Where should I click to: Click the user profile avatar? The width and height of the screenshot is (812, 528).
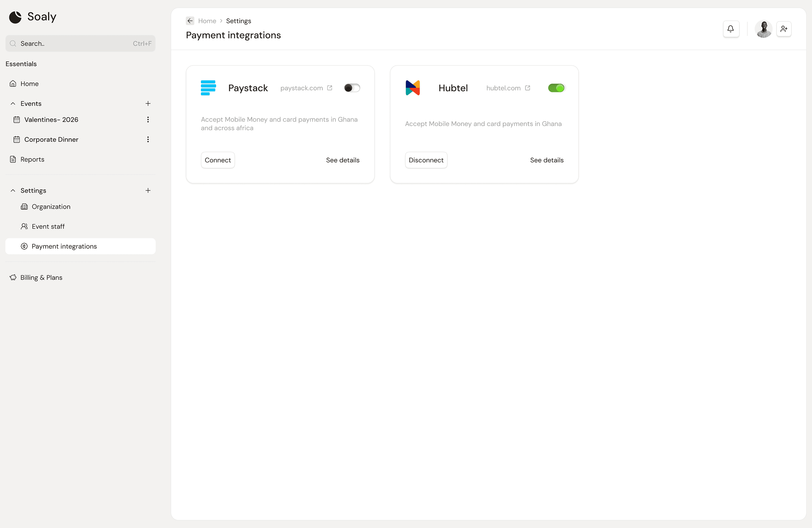pos(764,29)
